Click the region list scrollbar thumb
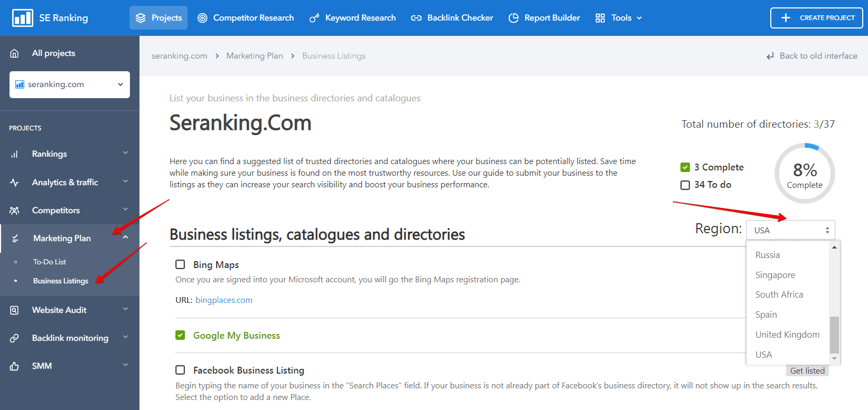Viewport: 868px width, 410px height. pos(834,335)
